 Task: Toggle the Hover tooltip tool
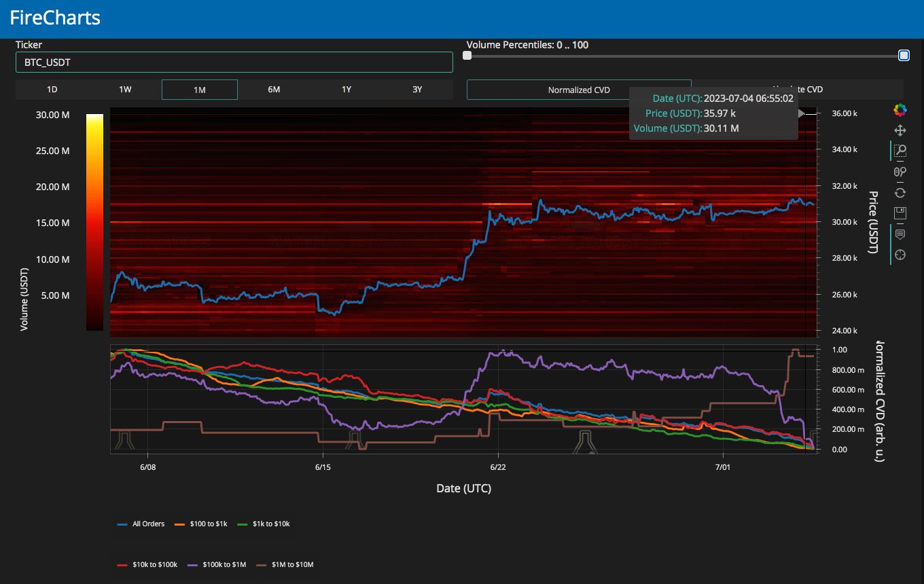900,234
